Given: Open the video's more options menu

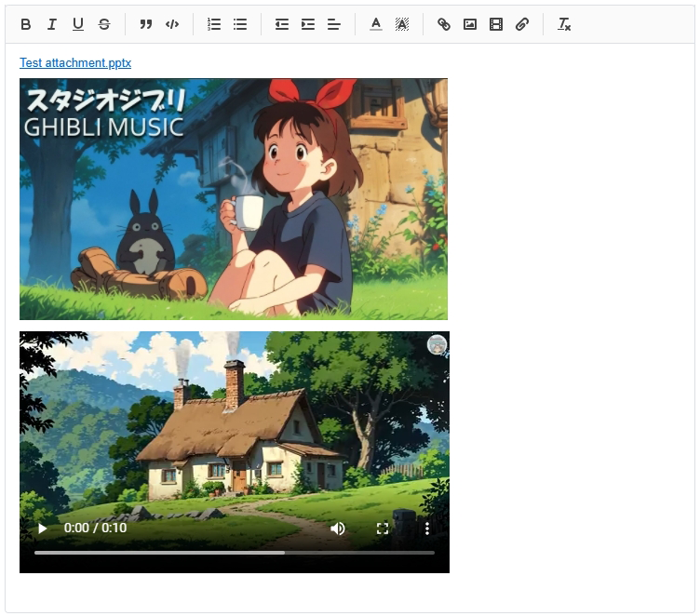Looking at the screenshot, I should pos(427,529).
